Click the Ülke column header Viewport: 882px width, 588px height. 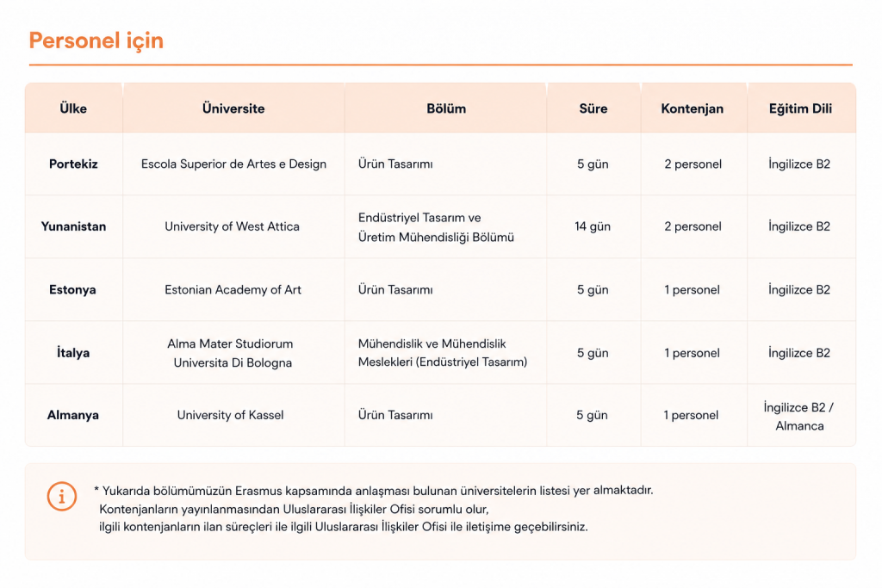[73, 108]
